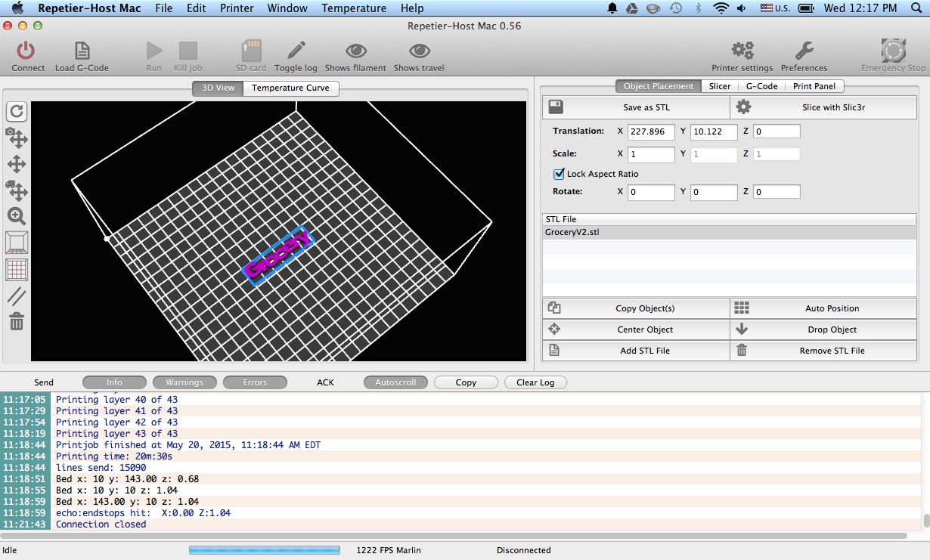930x560 pixels.
Task: Open the Wi-Fi menu bar icon
Action: coord(721,8)
